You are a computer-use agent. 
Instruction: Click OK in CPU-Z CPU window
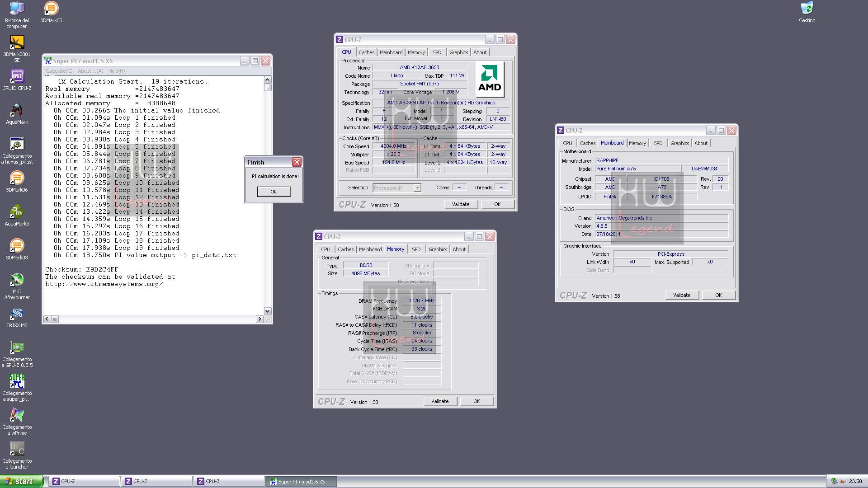click(x=497, y=204)
